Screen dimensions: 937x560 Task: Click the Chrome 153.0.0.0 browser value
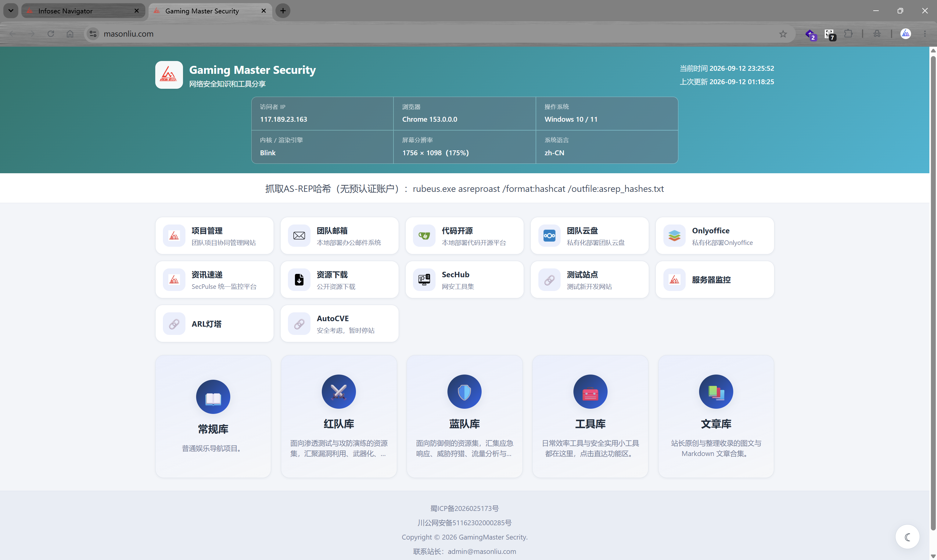point(429,119)
